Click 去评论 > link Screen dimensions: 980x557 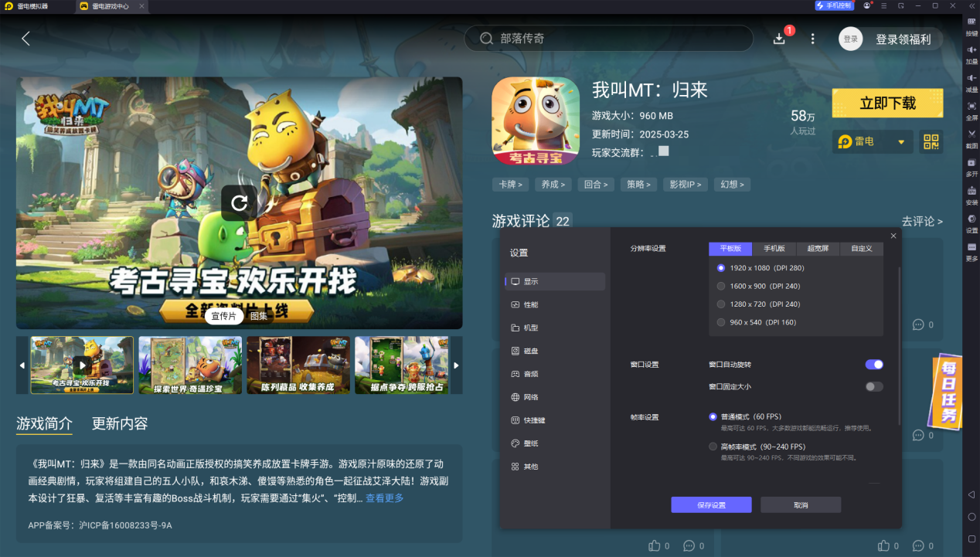point(922,221)
